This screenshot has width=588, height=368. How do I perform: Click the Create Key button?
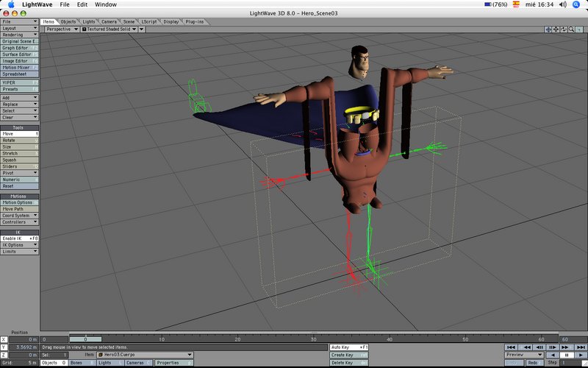click(349, 355)
